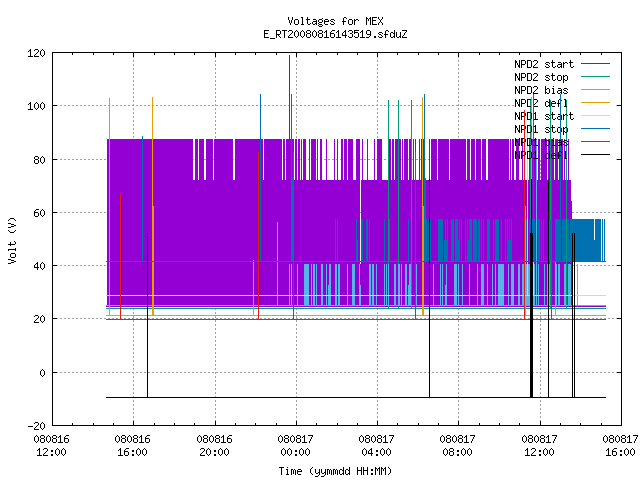This screenshot has width=640, height=480.
Task: Click the x-axis tick '080817 08:00'
Action: point(458,446)
